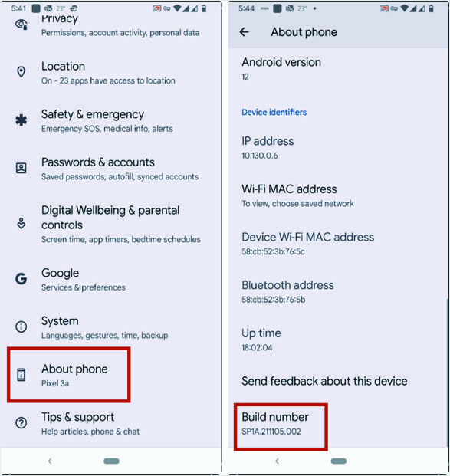Tap the home pill on About phone screen
Viewport: 450px width, 476px height.
pos(338,461)
